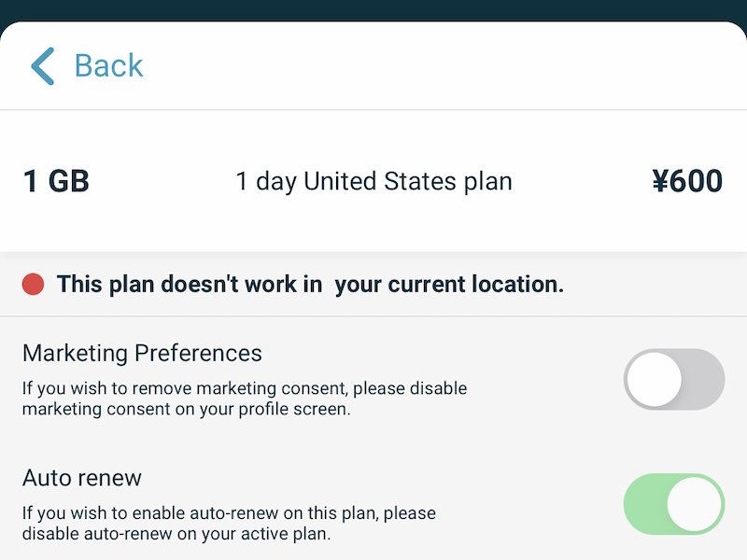Screen dimensions: 747x560
Task: Disable the Auto renew toggle
Action: coord(674,504)
